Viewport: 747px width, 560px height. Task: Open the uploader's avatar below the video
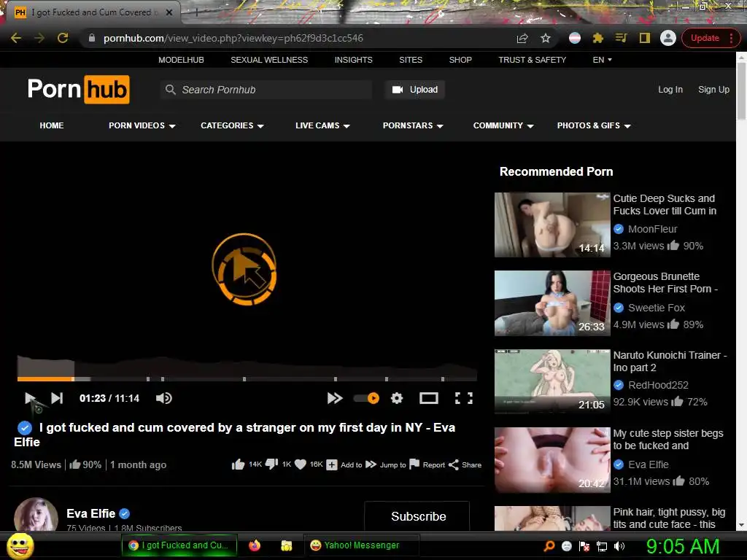(x=36, y=514)
